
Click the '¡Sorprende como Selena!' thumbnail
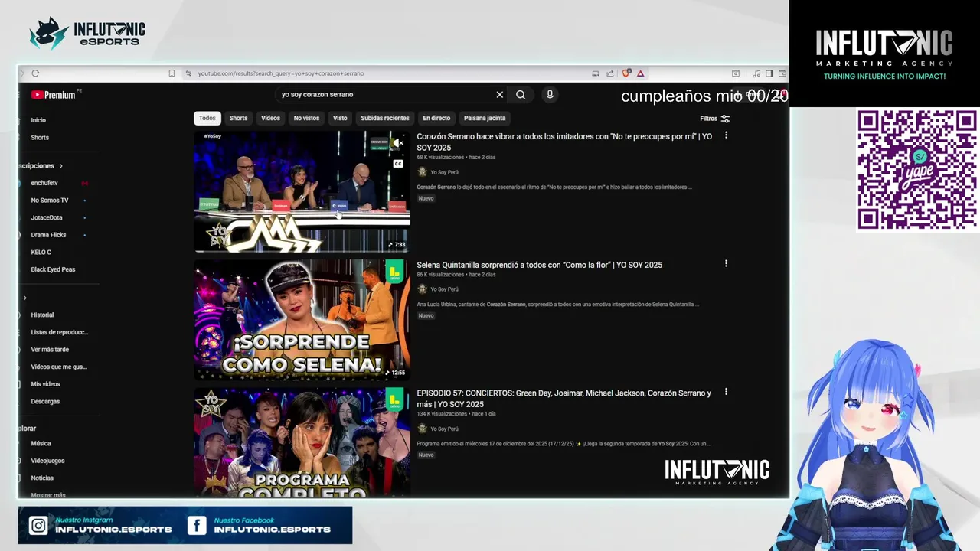[x=302, y=320]
